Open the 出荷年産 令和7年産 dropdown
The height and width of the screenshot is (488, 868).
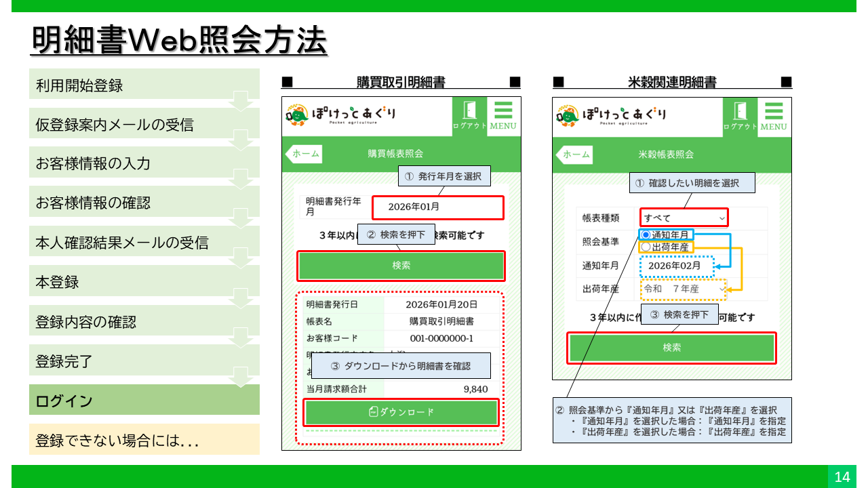(x=684, y=289)
